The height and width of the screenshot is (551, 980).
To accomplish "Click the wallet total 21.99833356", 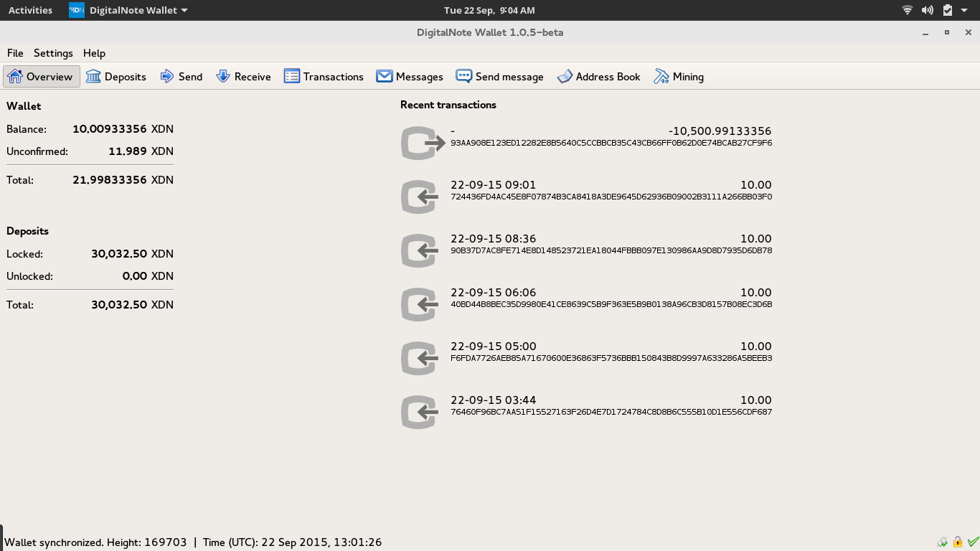I will click(x=110, y=180).
